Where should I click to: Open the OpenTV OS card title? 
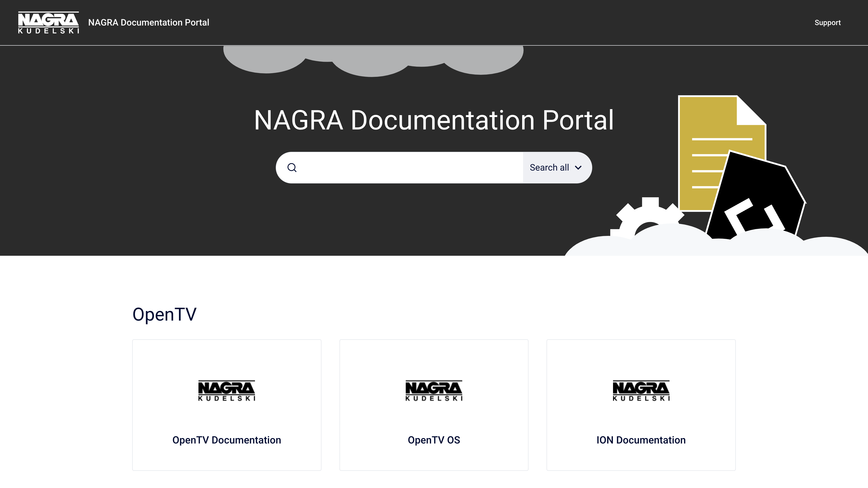[434, 440]
